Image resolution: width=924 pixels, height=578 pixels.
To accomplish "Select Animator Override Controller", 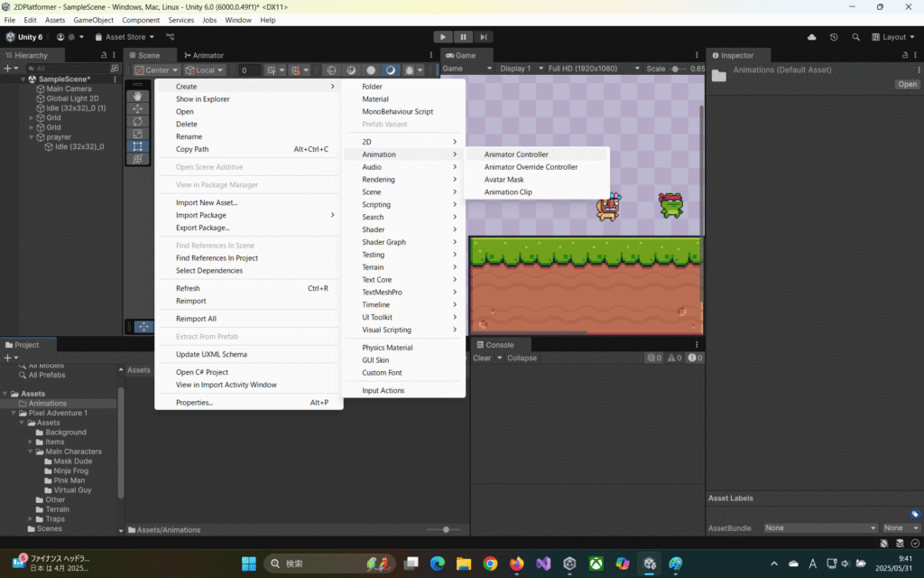I will point(536,167).
